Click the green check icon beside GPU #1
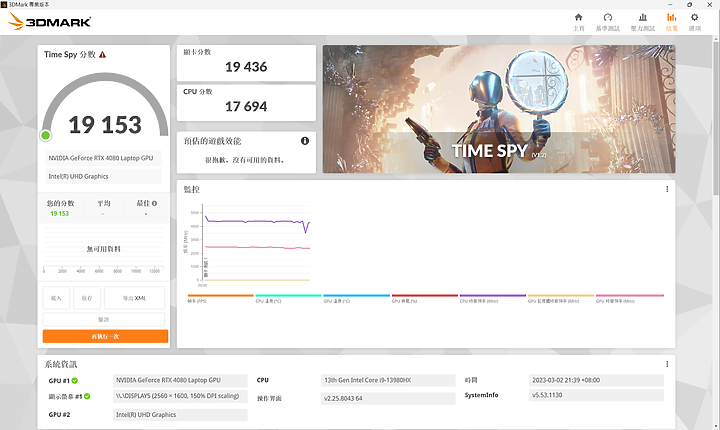Screen dimensions: 720x430 [x=75, y=380]
